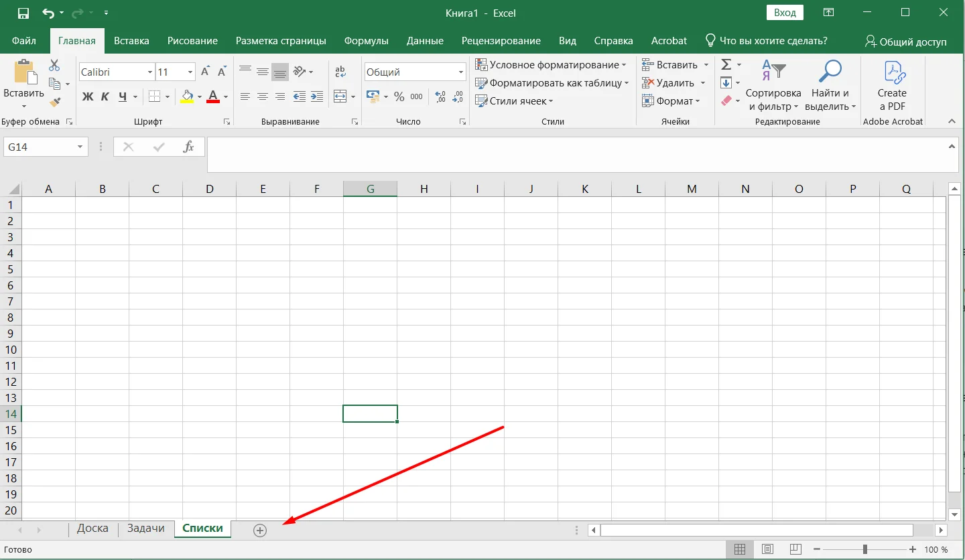Screen dimensions: 965x560
Task: Select column G header
Action: pyautogui.click(x=370, y=189)
